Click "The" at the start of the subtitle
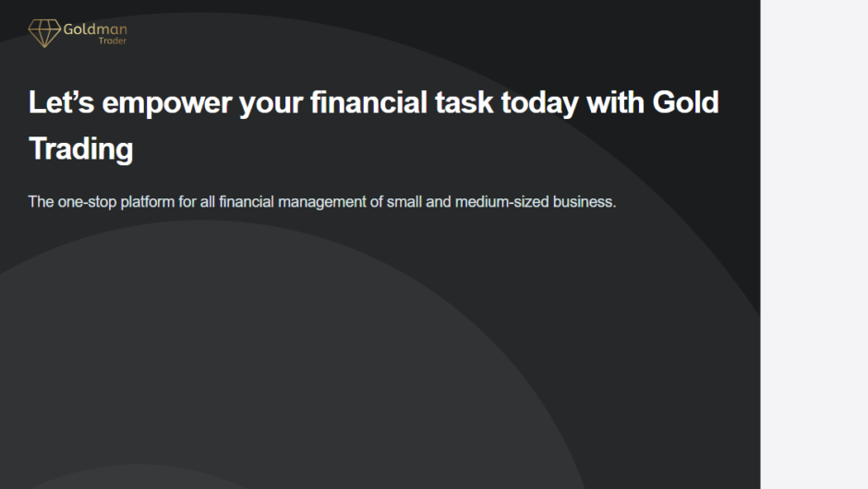The image size is (868, 489). coord(41,201)
